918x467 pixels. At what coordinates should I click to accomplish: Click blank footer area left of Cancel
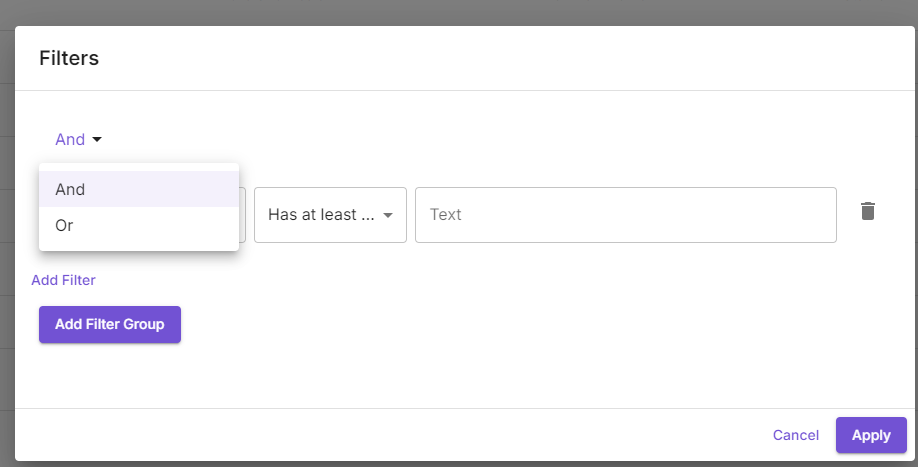click(x=400, y=435)
